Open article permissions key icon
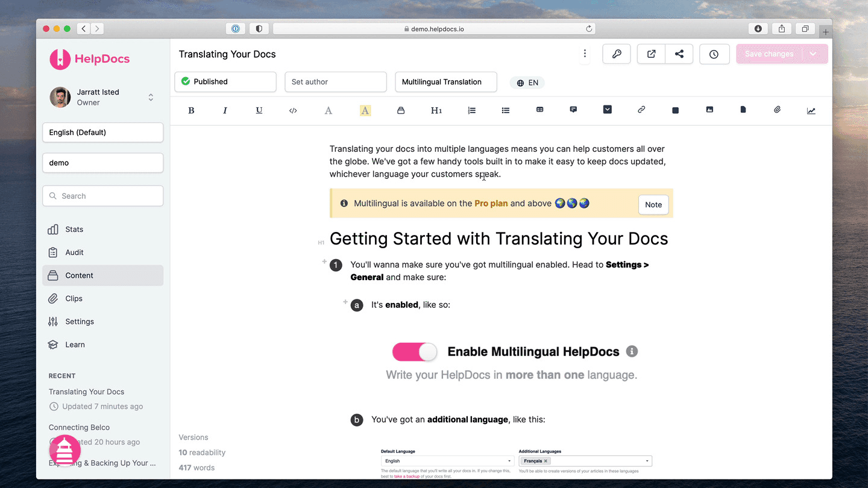868x488 pixels. [x=617, y=54]
